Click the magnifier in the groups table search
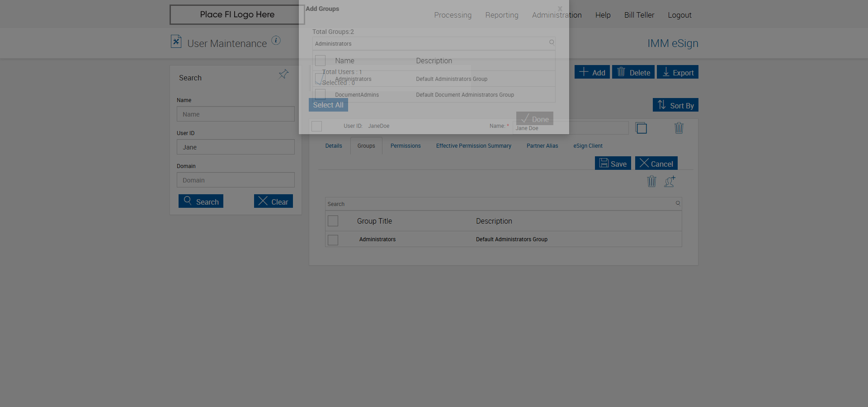 coord(678,203)
